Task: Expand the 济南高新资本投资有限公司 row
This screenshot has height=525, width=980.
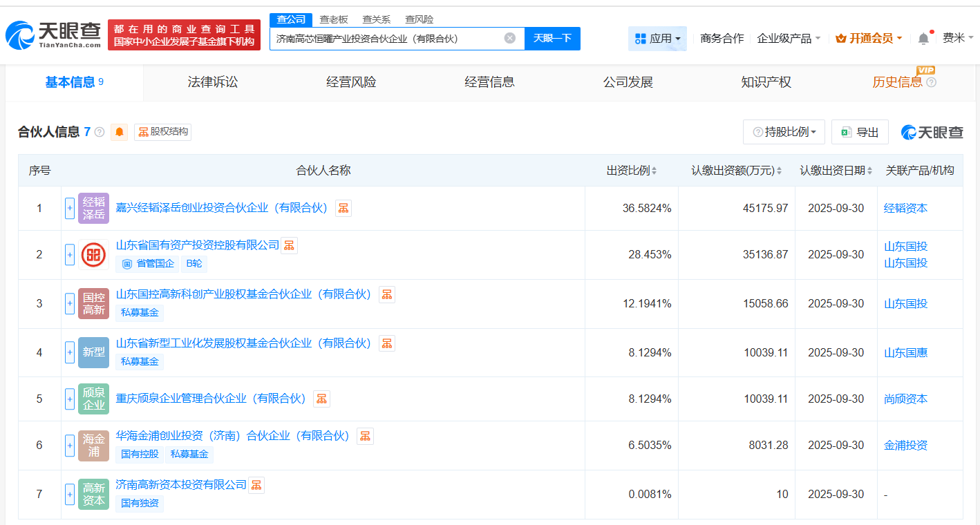Action: coord(70,494)
